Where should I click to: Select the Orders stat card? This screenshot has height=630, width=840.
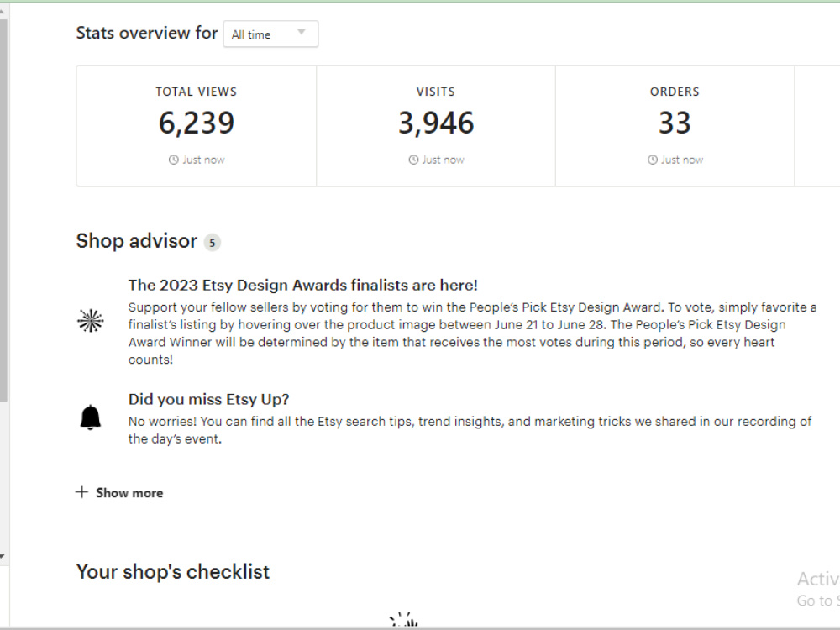coord(675,126)
